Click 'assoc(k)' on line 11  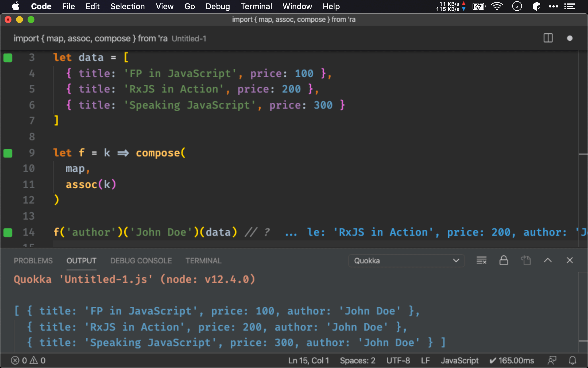click(x=91, y=185)
